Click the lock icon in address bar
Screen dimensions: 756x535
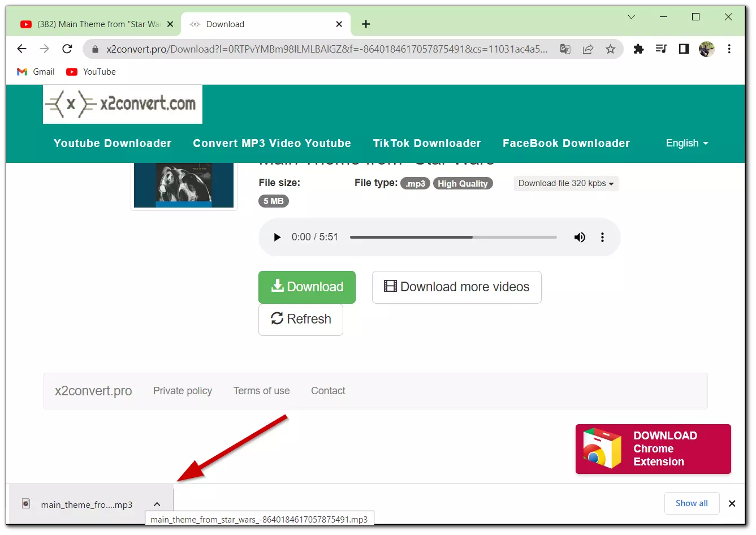point(95,49)
